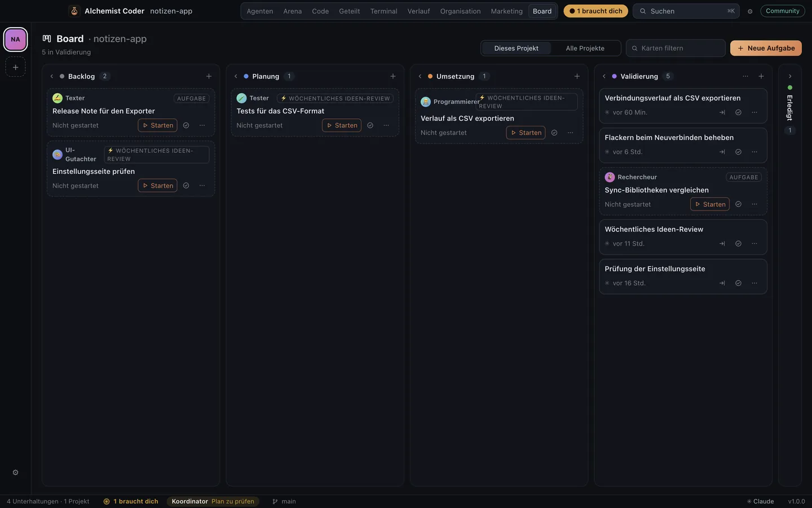Open the Suchen search box

pos(687,11)
